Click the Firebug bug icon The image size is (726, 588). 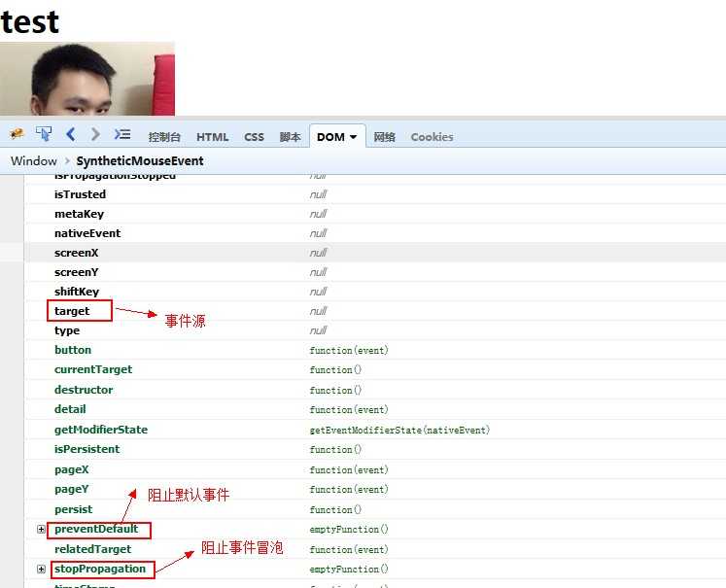tap(17, 134)
